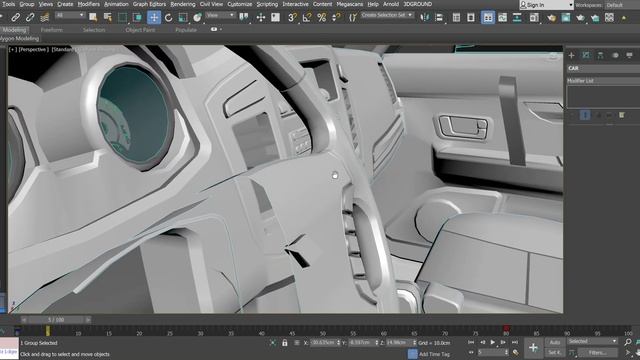
Task: Open the Curve Editor
Action: tap(502, 18)
